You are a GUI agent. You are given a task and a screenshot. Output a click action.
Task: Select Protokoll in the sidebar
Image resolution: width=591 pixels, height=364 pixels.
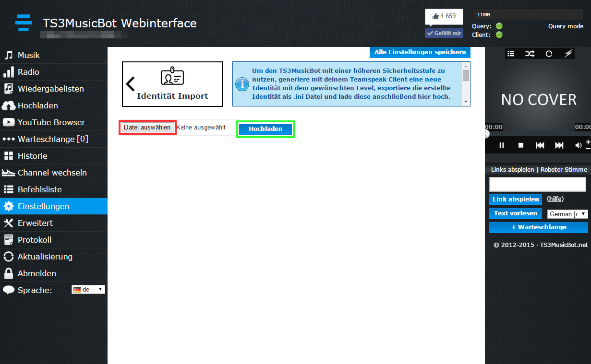tap(54, 240)
